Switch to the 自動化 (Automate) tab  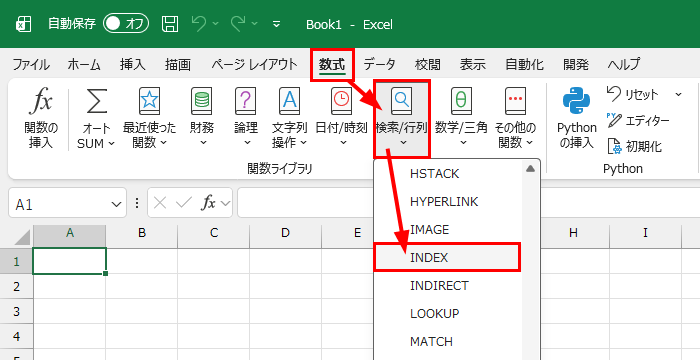coord(525,65)
